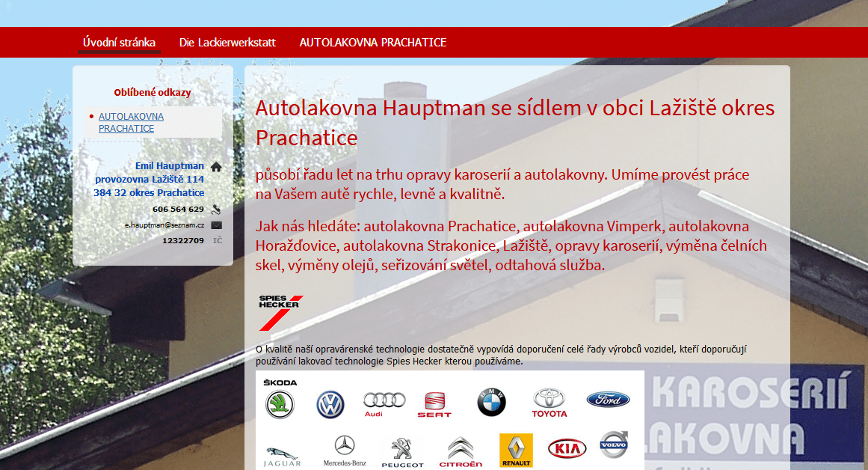Click the 384 32 okres Prachatice text
868x470 pixels.
point(149,192)
